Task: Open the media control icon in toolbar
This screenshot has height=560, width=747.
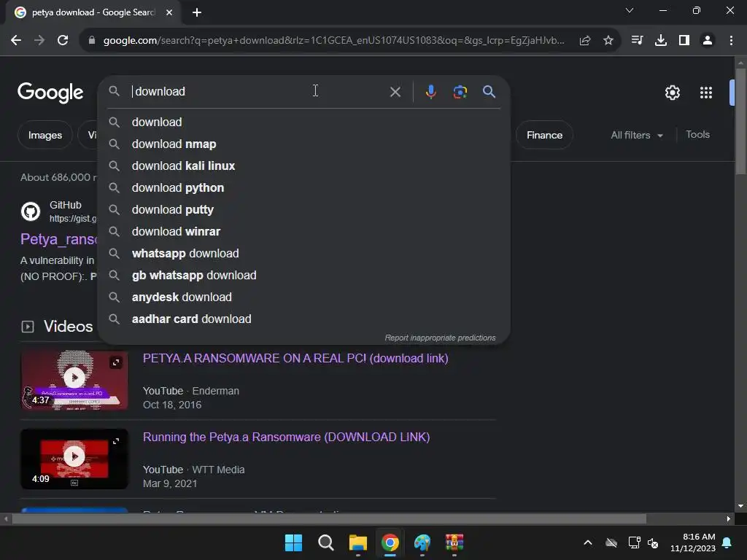Action: [637, 41]
